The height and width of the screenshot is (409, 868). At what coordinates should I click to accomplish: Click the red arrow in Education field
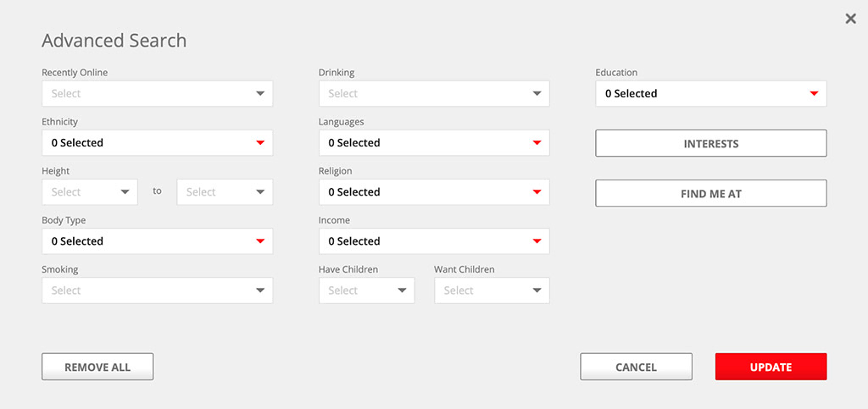[814, 94]
